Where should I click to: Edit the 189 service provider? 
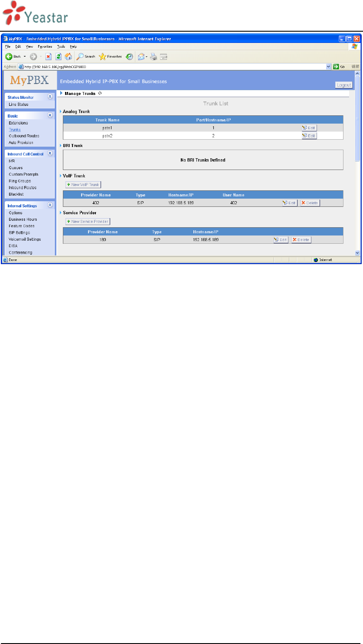(281, 239)
